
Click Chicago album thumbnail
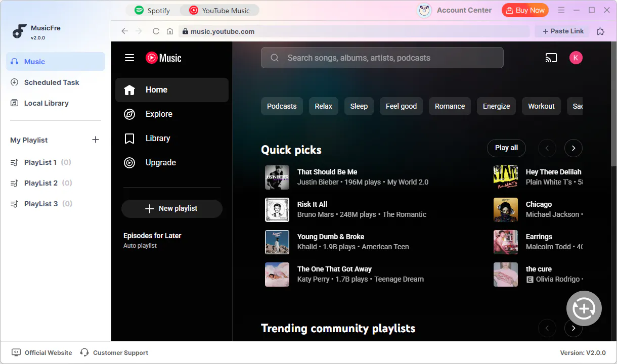[x=506, y=210]
